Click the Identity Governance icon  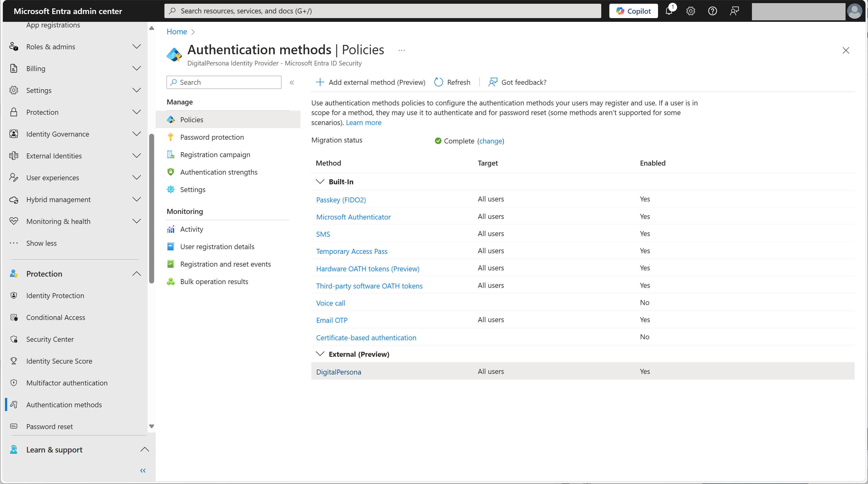coord(14,134)
